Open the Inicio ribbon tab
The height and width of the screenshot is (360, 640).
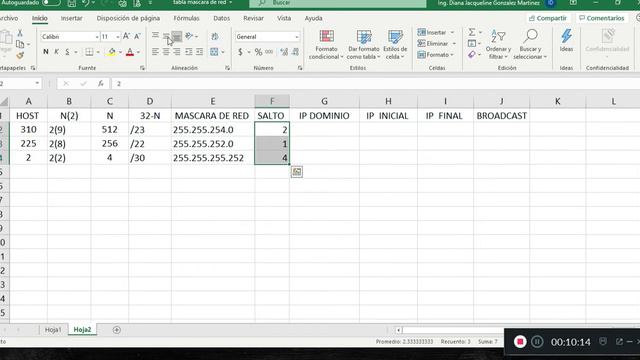coord(40,18)
